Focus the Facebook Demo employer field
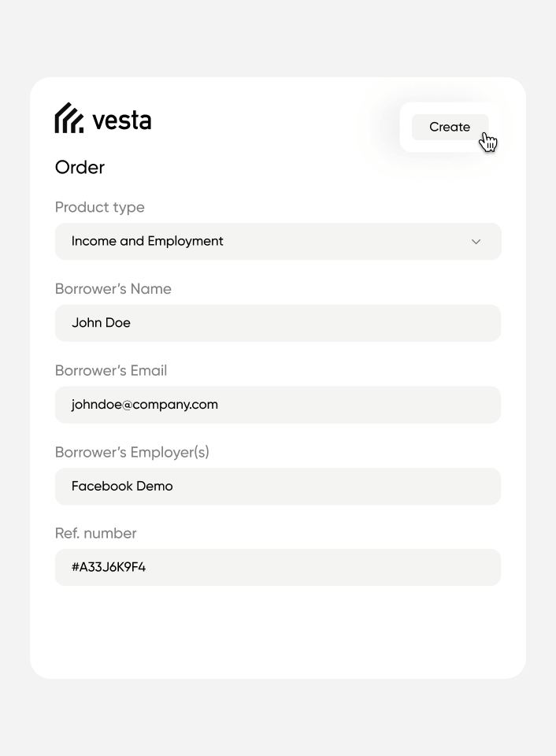 click(277, 486)
